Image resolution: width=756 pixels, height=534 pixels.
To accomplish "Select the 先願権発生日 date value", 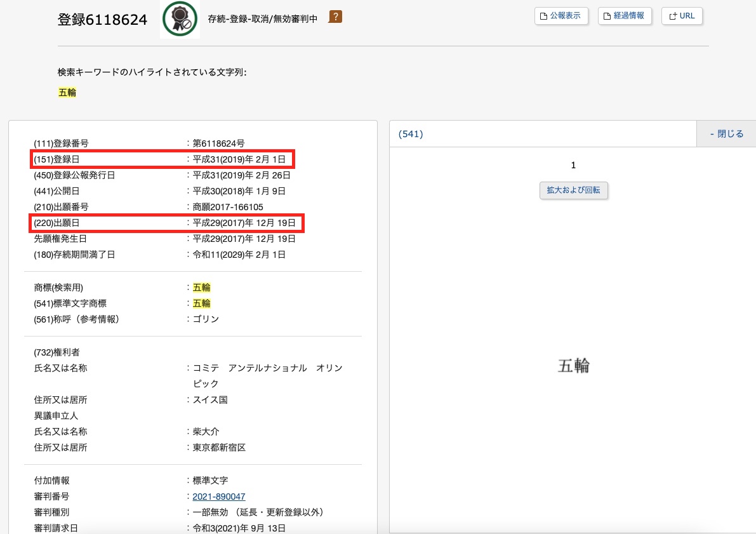I will (x=244, y=239).
